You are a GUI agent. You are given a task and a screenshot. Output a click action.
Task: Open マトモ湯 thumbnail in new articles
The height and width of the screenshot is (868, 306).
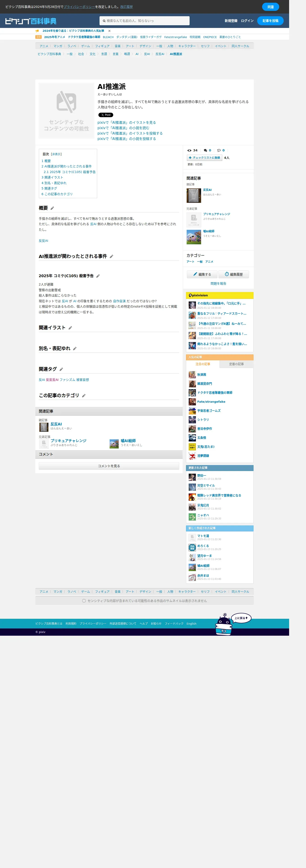(x=192, y=537)
